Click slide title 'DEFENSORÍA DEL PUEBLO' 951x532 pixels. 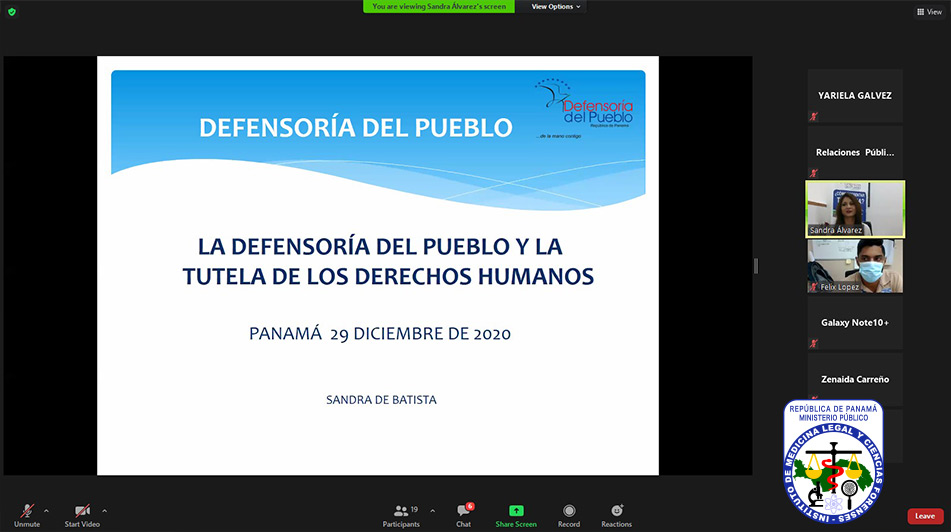tap(356, 128)
